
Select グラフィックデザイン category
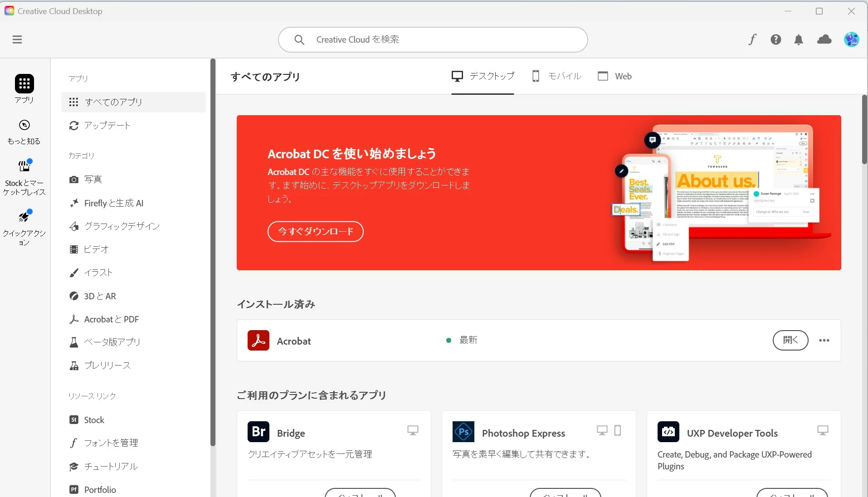tap(133, 226)
